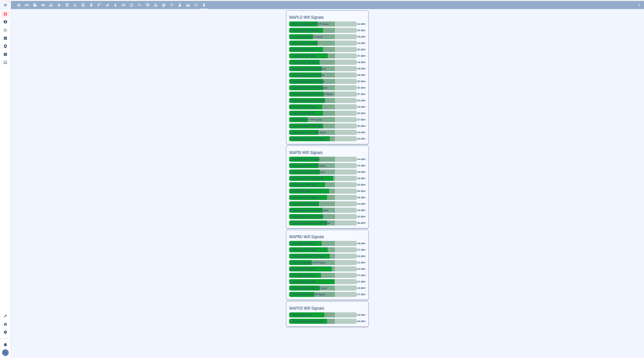
Task: Open developer tools with the hammer icon
Action: point(5,316)
